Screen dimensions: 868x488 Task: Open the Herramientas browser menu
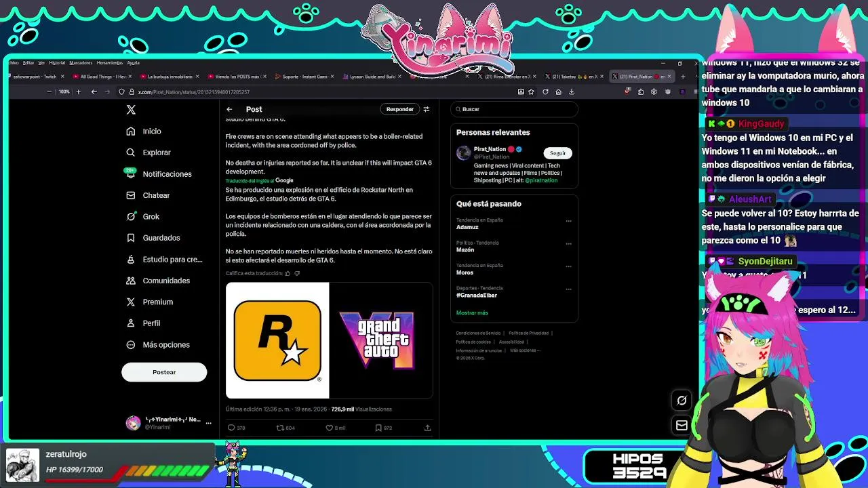(110, 63)
